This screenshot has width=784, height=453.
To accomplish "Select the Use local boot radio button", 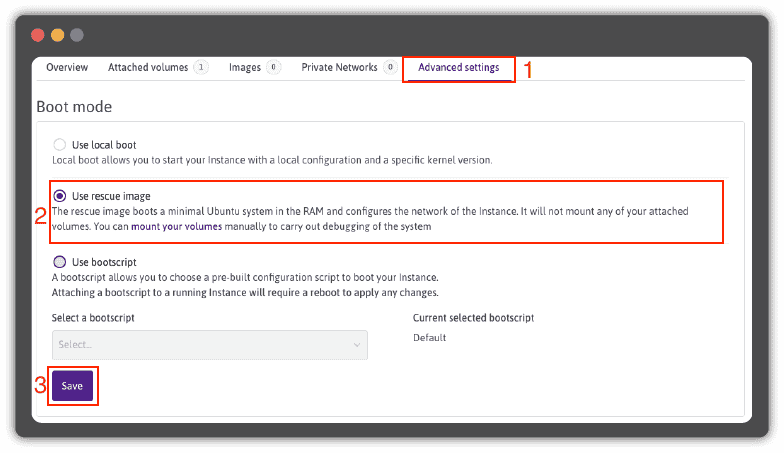I will tap(60, 145).
